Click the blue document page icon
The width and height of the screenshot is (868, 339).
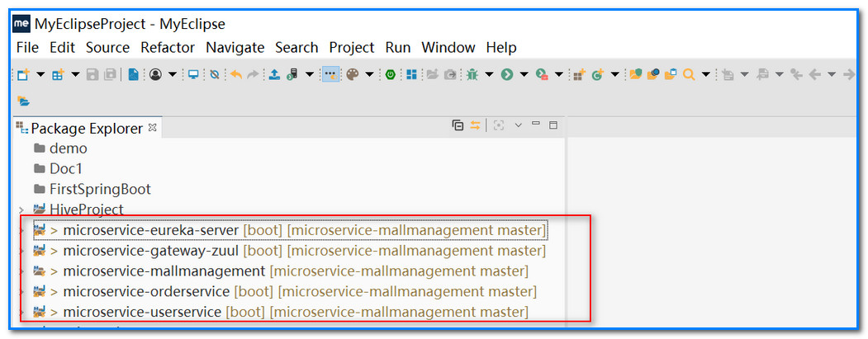tap(134, 74)
